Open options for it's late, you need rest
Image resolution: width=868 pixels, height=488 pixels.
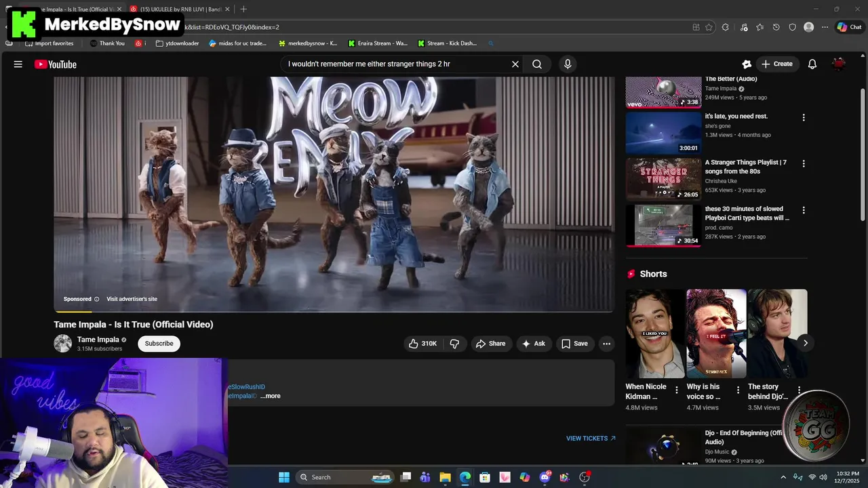coord(804,117)
